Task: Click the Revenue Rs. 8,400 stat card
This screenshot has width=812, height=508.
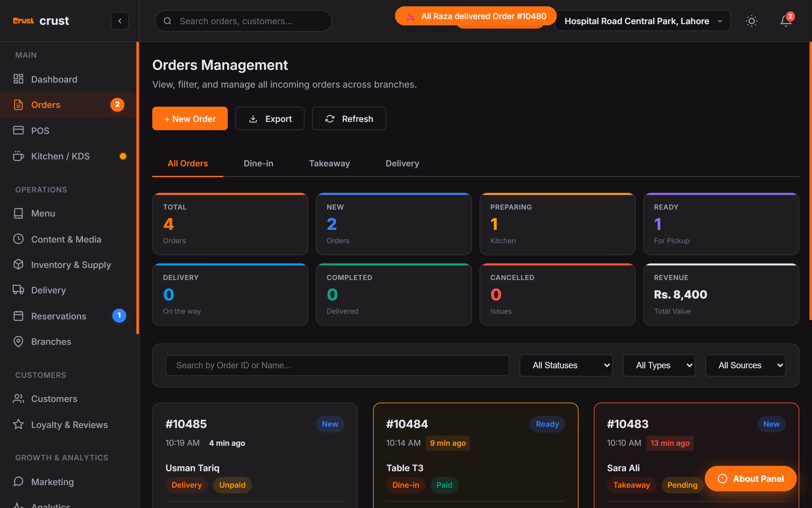Action: pos(721,294)
